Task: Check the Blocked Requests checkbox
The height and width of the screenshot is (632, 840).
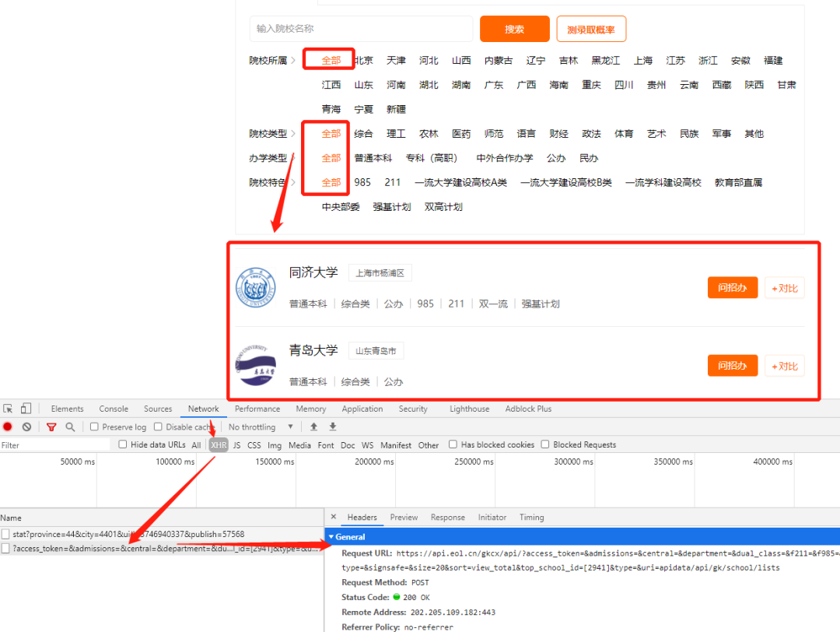Action: point(544,444)
